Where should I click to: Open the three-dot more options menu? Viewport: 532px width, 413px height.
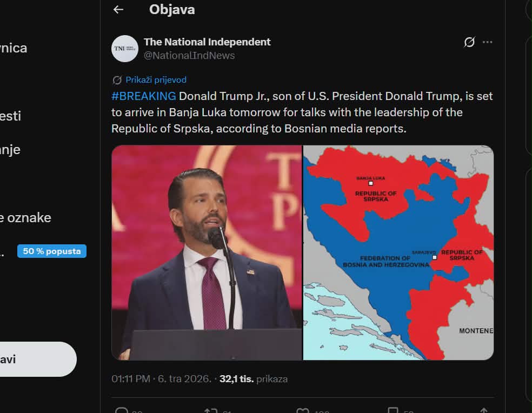(488, 42)
